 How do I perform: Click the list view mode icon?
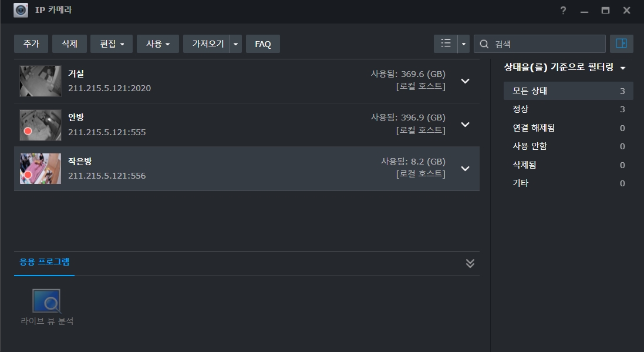446,43
